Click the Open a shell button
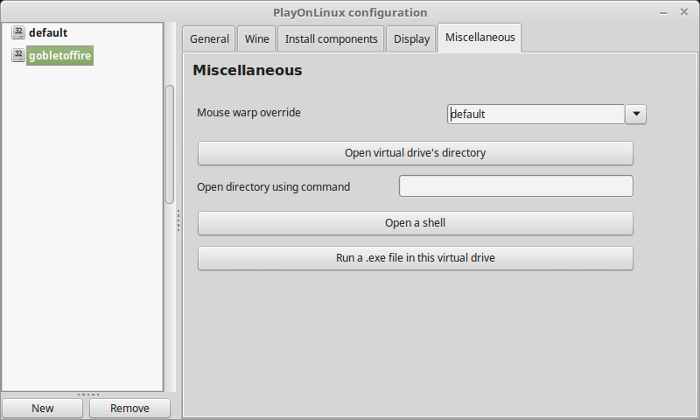700x420 pixels. [416, 223]
